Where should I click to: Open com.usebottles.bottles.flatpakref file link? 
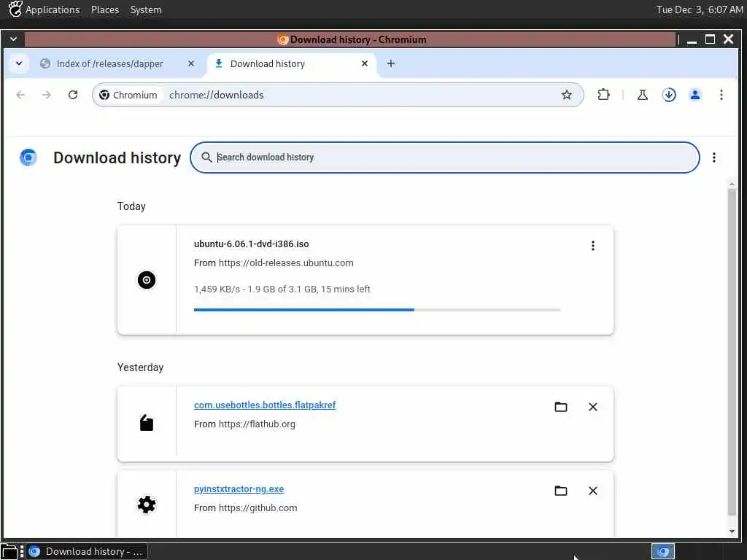(x=264, y=405)
